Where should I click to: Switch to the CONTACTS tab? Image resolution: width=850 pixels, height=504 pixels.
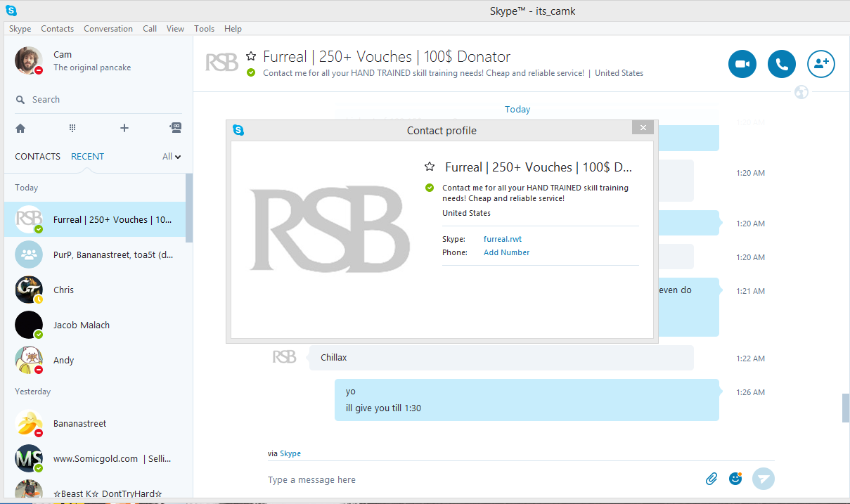pyautogui.click(x=37, y=157)
